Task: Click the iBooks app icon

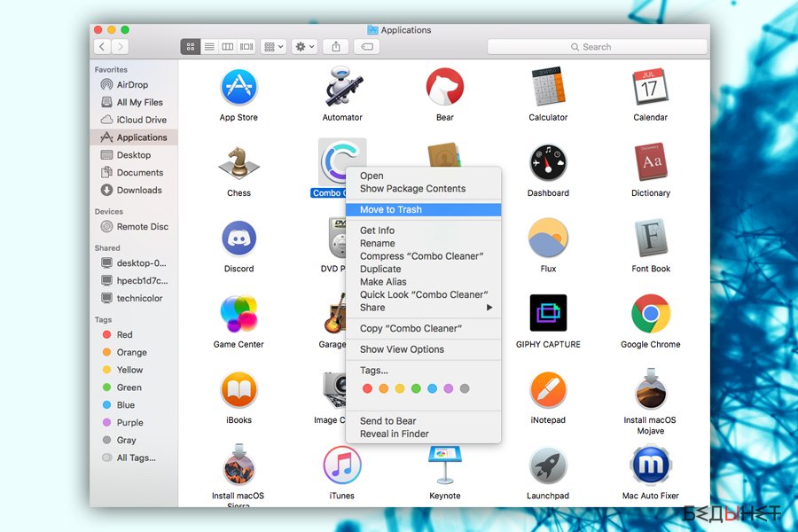Action: (x=239, y=389)
